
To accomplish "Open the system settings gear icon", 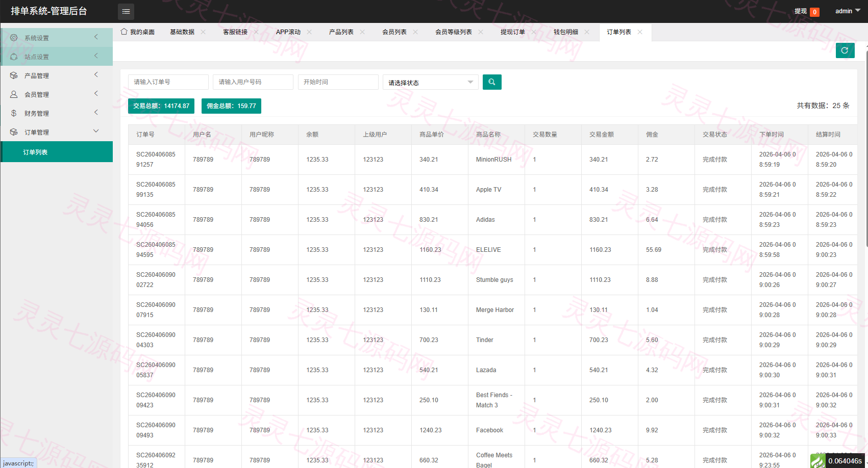I will (x=14, y=38).
